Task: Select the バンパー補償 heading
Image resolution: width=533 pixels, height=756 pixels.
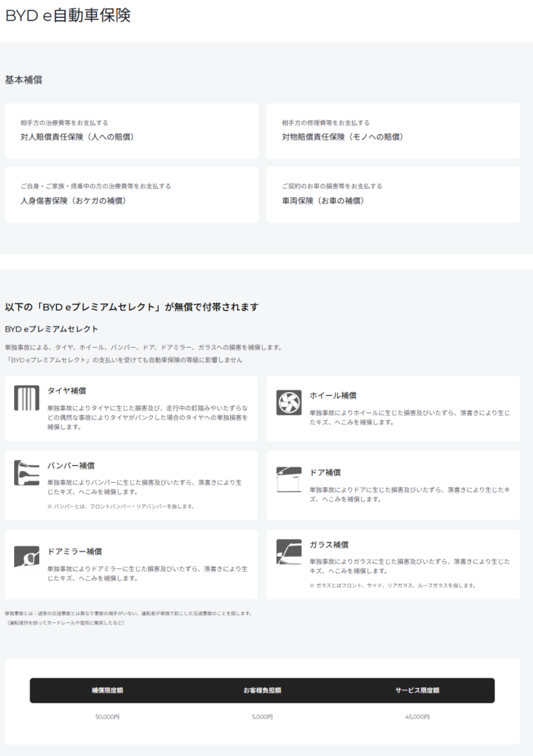Action: [x=71, y=466]
